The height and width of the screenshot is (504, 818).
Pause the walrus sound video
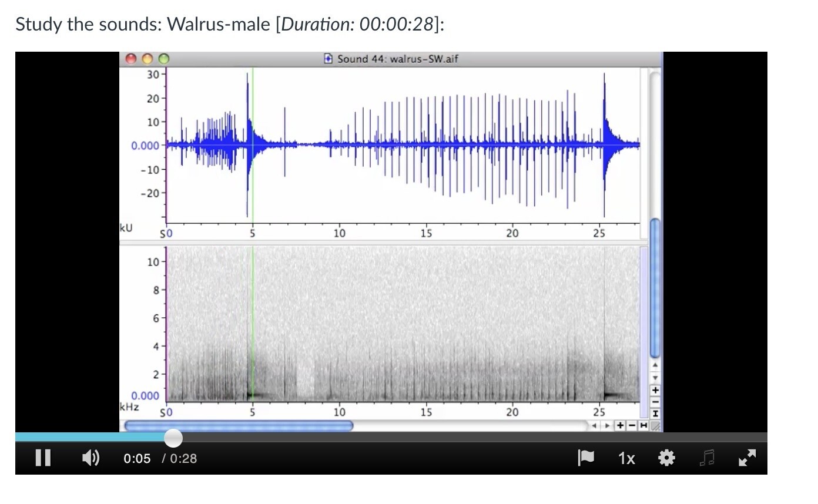(x=43, y=458)
